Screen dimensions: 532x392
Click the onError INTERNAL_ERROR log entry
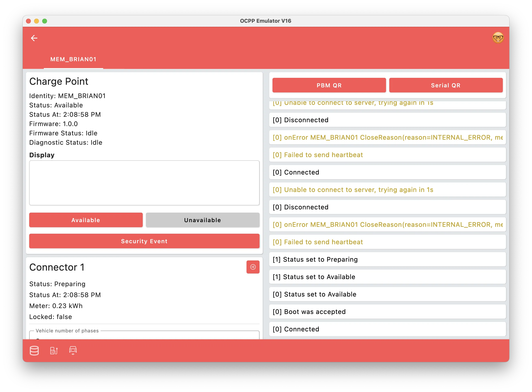click(x=387, y=137)
